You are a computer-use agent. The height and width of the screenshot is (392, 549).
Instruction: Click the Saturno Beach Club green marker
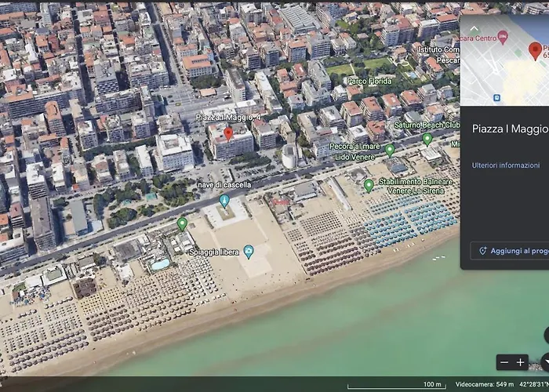point(427,139)
